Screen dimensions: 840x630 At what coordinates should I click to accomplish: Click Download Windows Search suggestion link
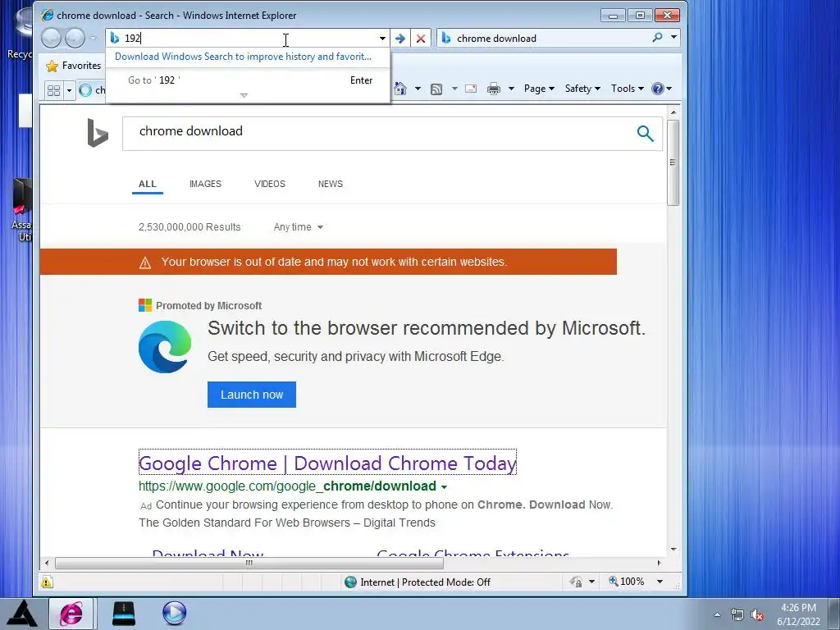243,57
